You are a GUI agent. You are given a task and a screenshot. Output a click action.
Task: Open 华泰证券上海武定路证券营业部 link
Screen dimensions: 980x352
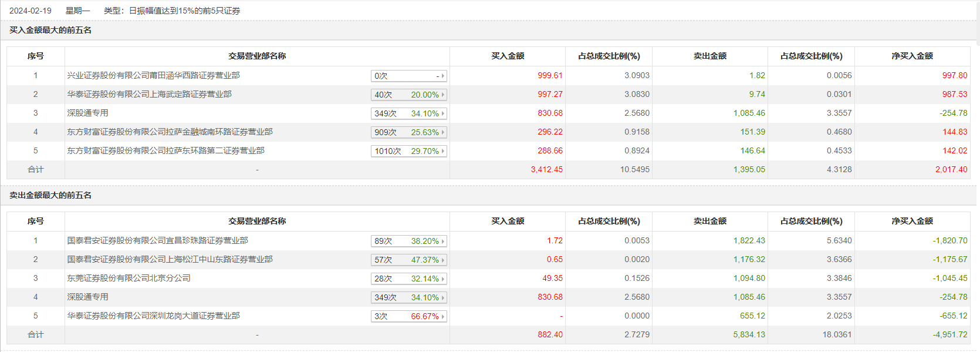[x=149, y=94]
